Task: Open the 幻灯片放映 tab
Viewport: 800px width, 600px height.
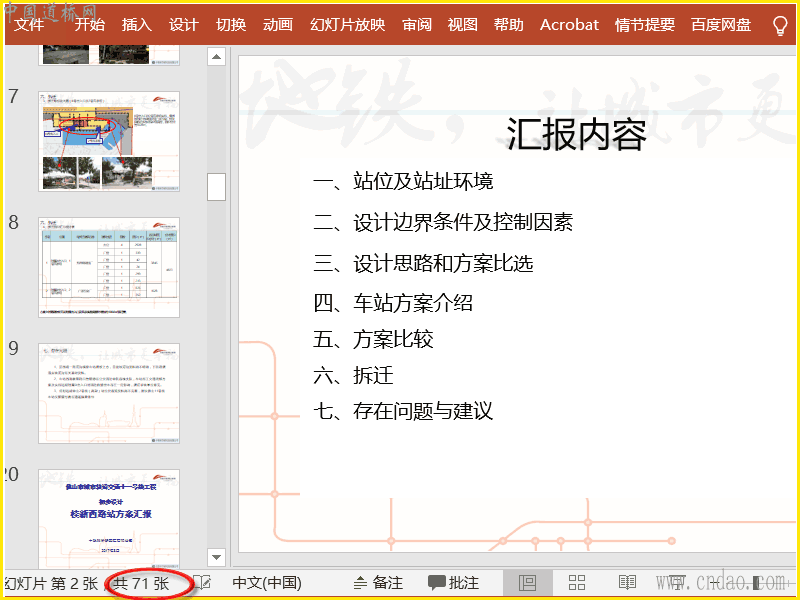Action: [347, 24]
